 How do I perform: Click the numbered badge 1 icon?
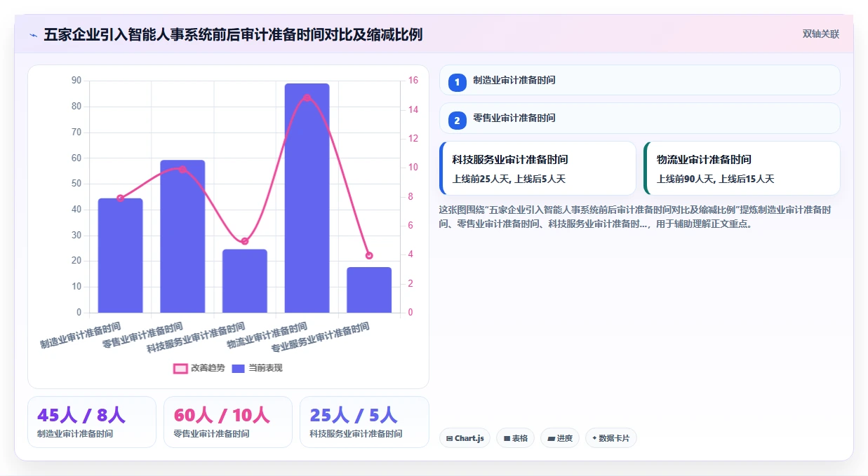[457, 82]
